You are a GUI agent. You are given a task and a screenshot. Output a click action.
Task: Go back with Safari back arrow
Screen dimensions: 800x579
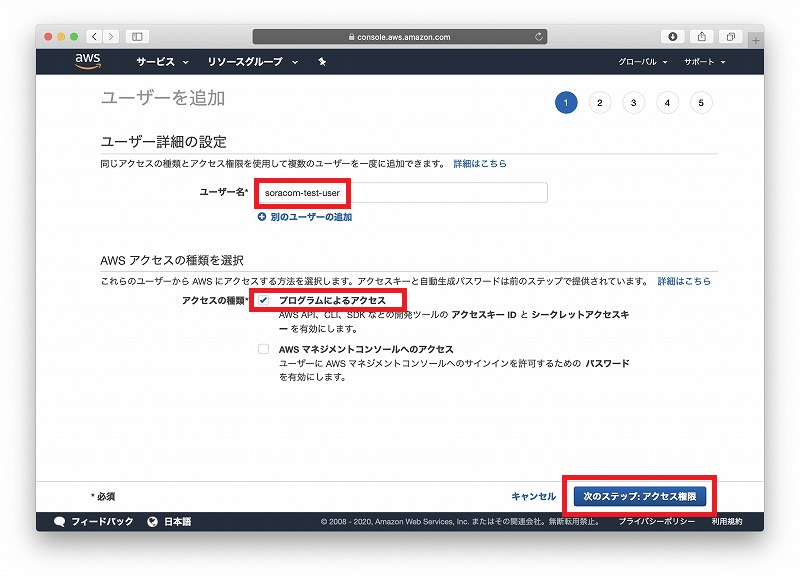pyautogui.click(x=94, y=36)
